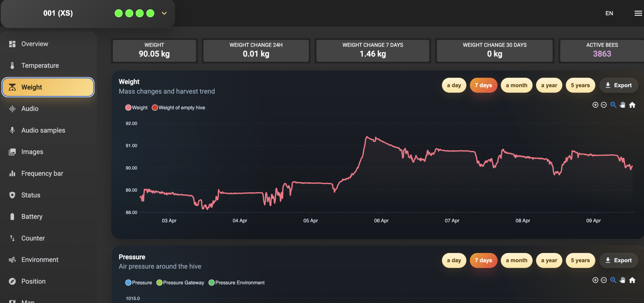Click the Battery icon in sidebar

tap(12, 217)
